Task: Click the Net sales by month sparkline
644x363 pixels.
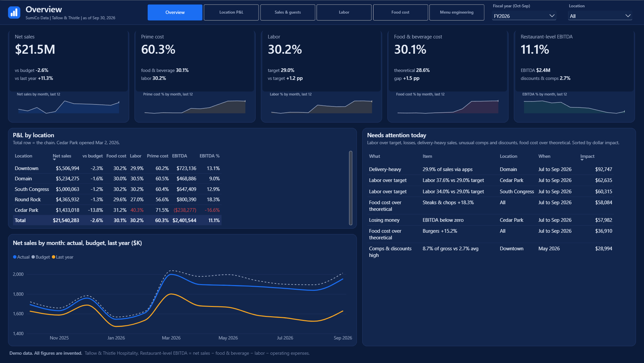Action: [x=69, y=107]
